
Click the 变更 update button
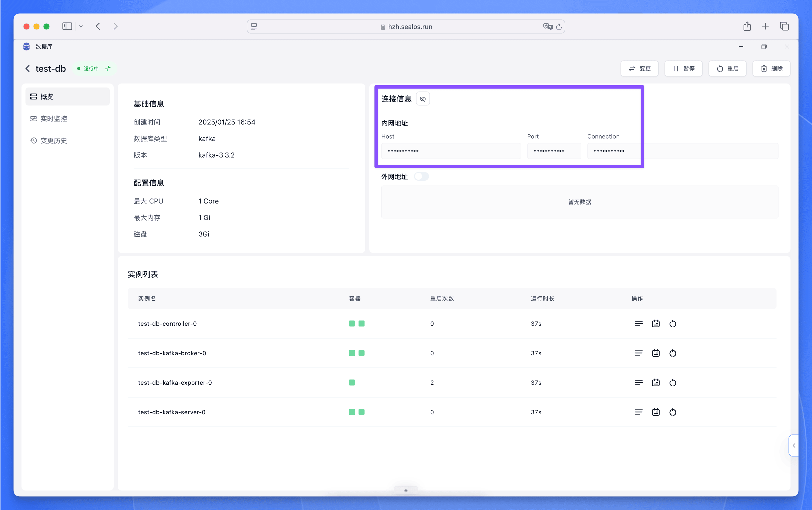pyautogui.click(x=639, y=68)
